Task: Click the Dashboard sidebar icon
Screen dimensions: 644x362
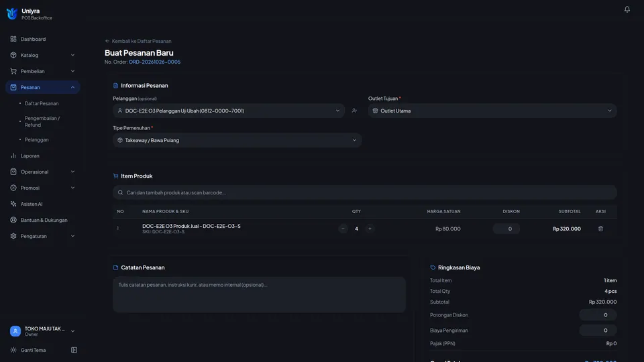Action: (x=13, y=39)
